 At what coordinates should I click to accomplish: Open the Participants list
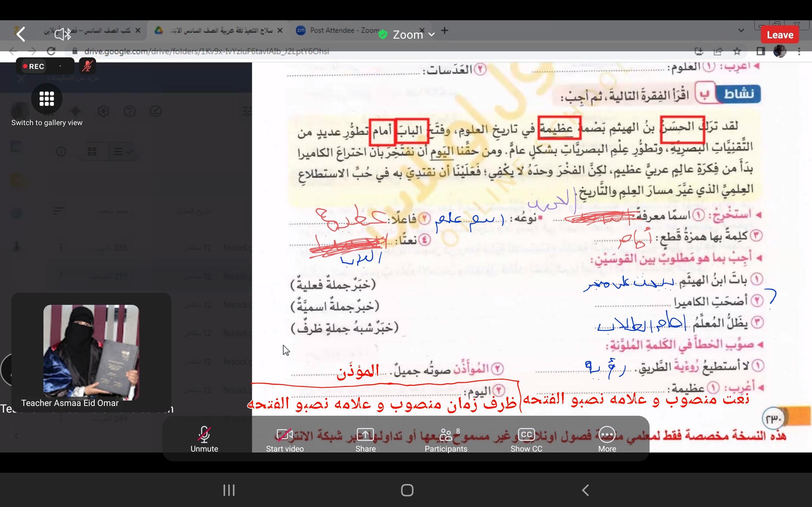click(446, 439)
